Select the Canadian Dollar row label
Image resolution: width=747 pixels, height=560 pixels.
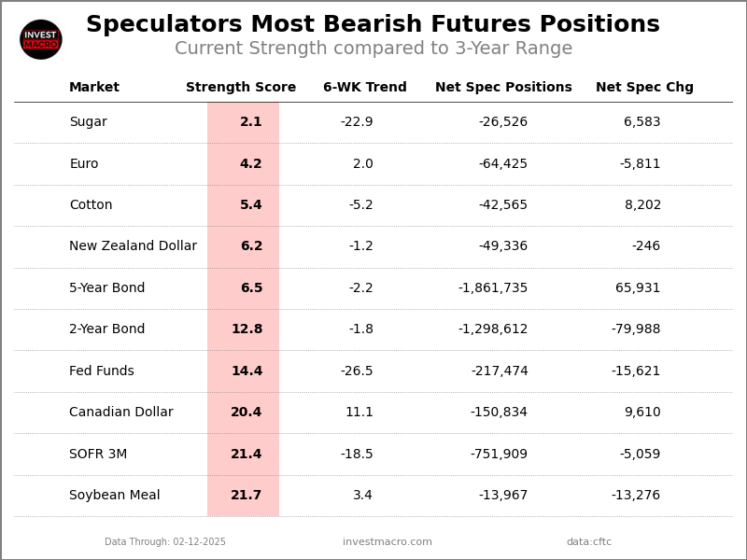pyautogui.click(x=121, y=413)
